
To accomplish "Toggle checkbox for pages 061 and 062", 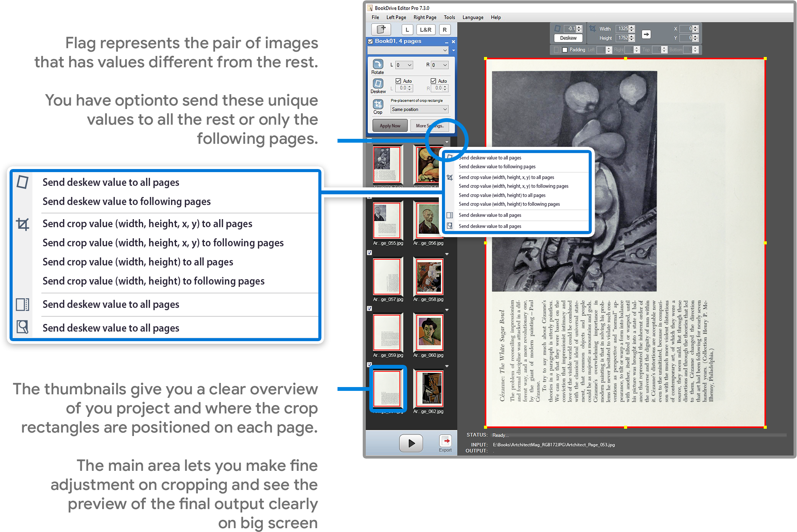I will tap(370, 364).
